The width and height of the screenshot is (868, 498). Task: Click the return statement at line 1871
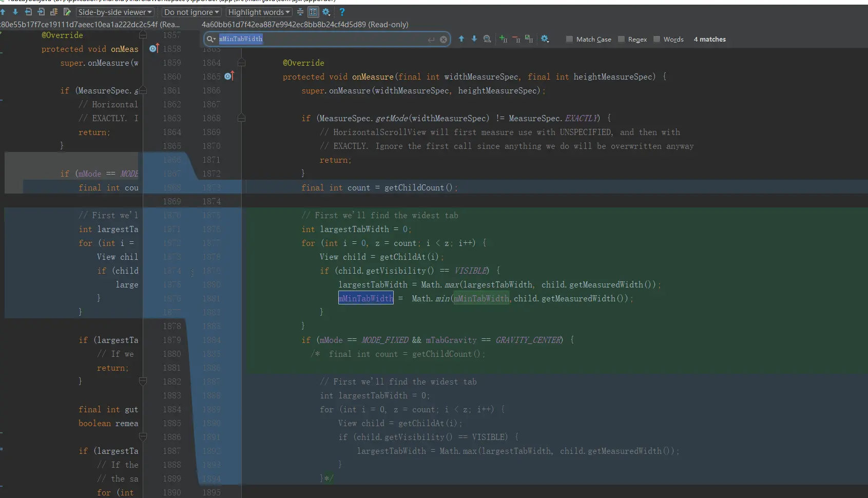[335, 160]
